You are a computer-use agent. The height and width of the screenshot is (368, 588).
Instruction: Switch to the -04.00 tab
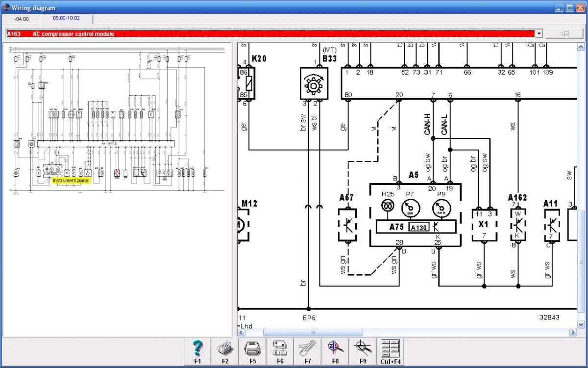(22, 19)
